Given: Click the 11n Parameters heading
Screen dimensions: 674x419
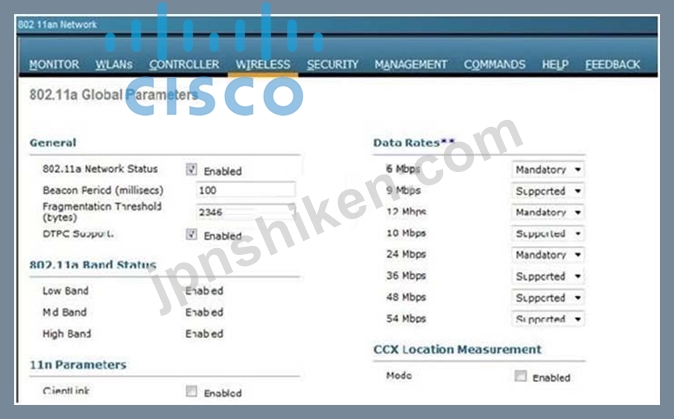Looking at the screenshot, I should [x=78, y=365].
